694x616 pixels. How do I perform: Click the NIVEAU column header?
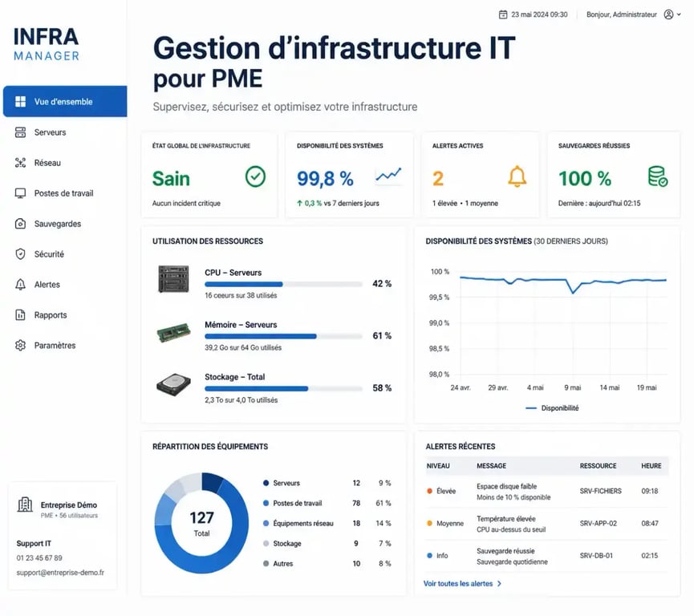click(x=438, y=465)
